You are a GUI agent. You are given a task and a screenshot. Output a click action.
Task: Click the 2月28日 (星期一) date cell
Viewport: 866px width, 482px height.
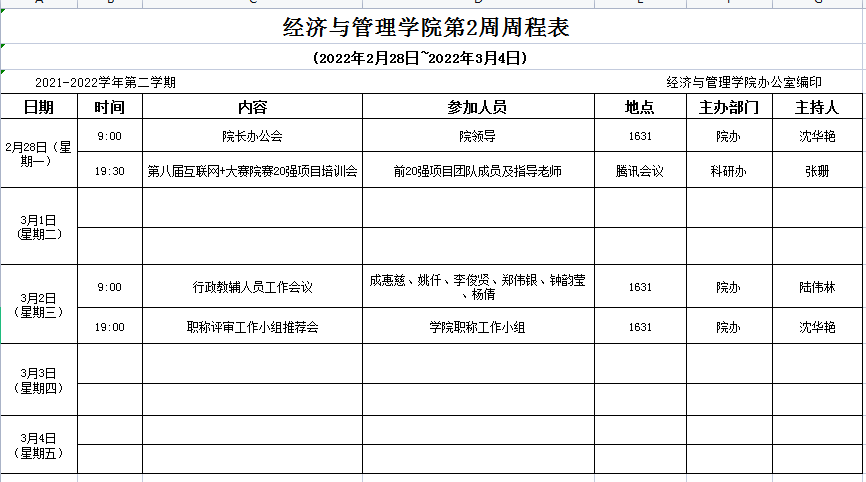(x=39, y=153)
